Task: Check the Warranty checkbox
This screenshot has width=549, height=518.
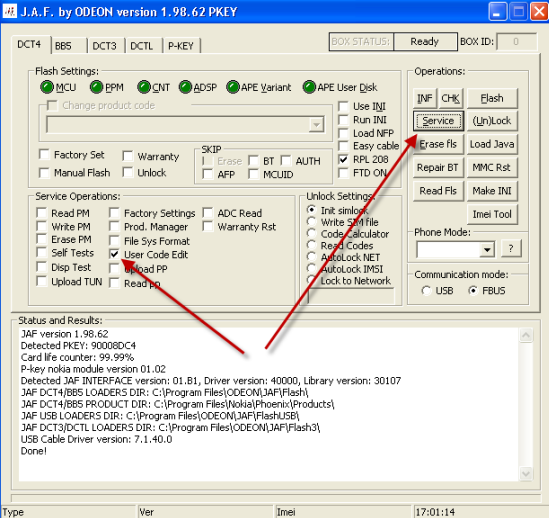Action: tap(128, 156)
